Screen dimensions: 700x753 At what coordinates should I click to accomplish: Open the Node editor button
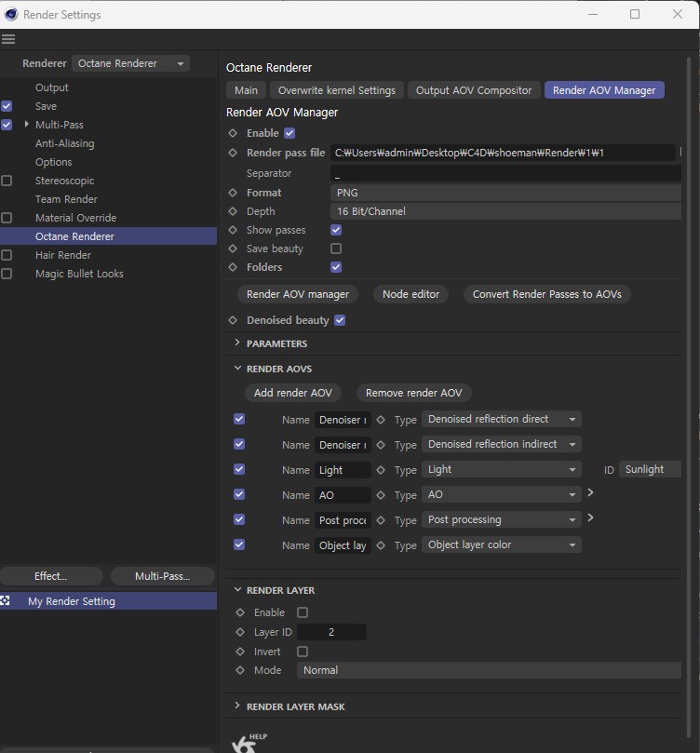[411, 294]
